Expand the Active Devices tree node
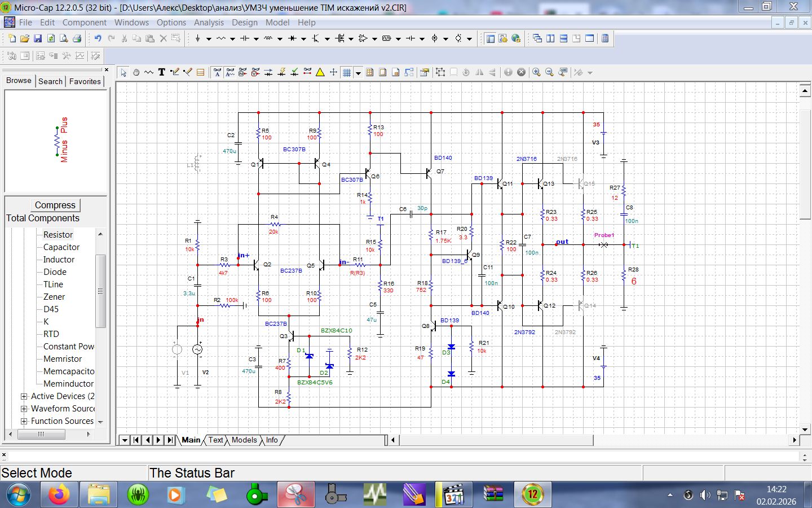 (x=24, y=396)
